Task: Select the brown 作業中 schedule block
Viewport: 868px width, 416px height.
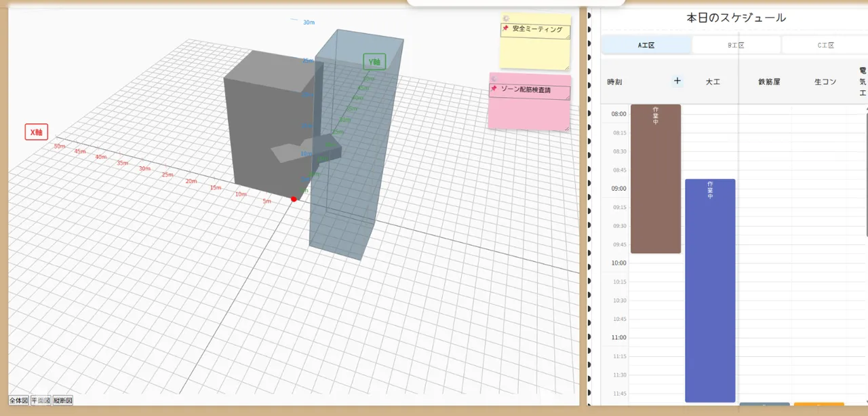Action: point(656,179)
